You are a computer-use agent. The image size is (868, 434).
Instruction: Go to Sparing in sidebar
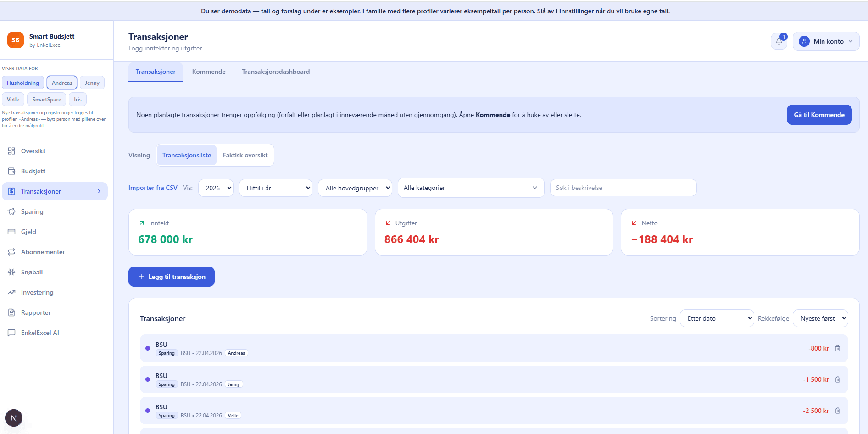(x=55, y=211)
